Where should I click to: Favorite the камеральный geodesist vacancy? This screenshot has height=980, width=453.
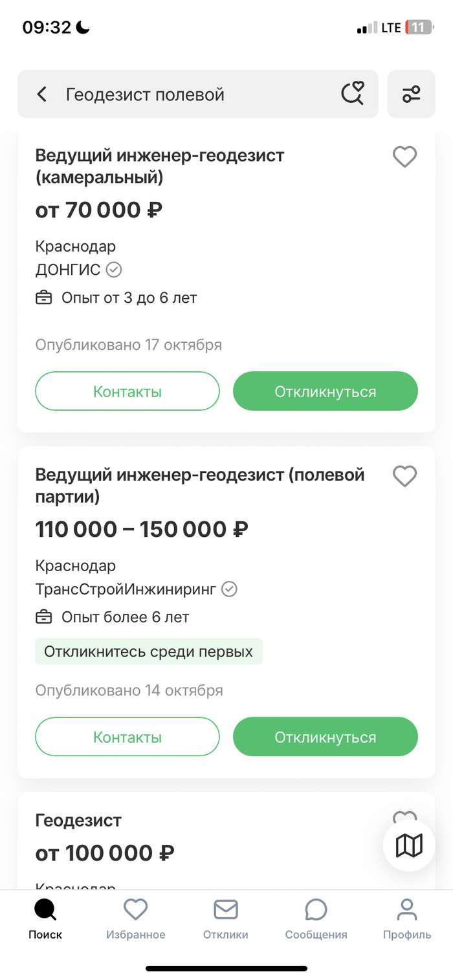(x=405, y=157)
